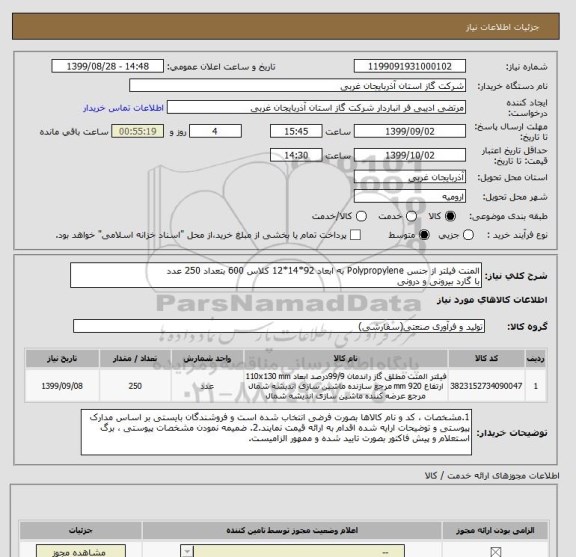Screen dimensions: 576x557
Task: Click the filter element product name cell
Action: 346,386
